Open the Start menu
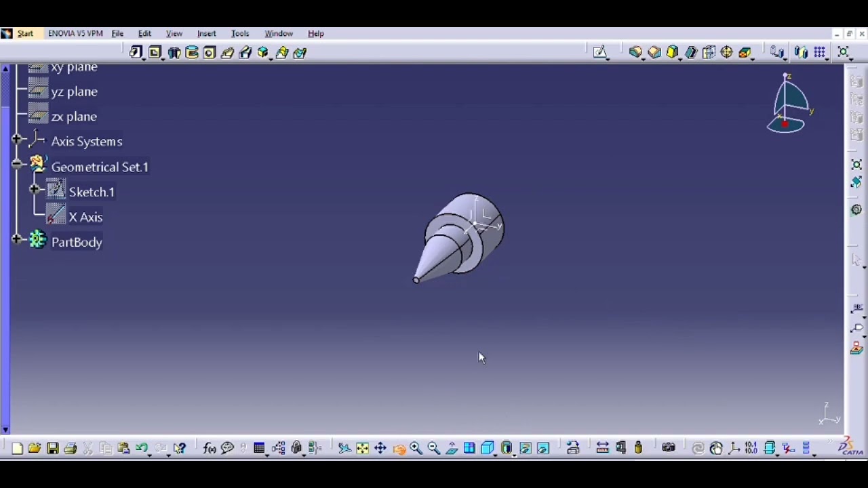 coord(25,33)
